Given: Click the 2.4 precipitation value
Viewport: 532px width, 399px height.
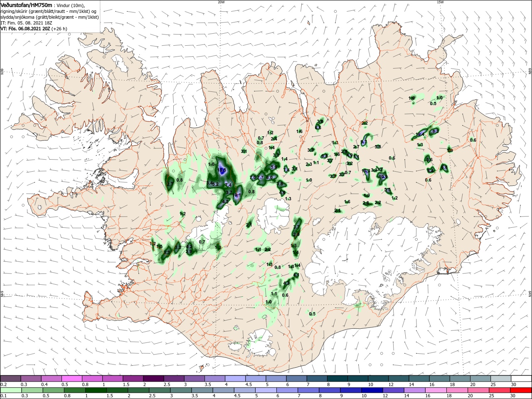Looking at the screenshot, I should (274, 139).
